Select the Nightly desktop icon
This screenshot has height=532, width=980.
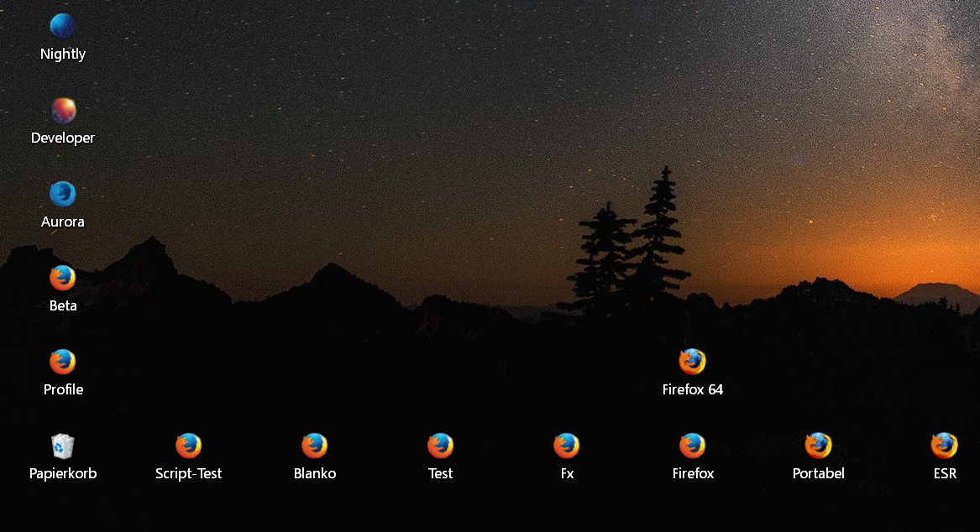click(62, 26)
